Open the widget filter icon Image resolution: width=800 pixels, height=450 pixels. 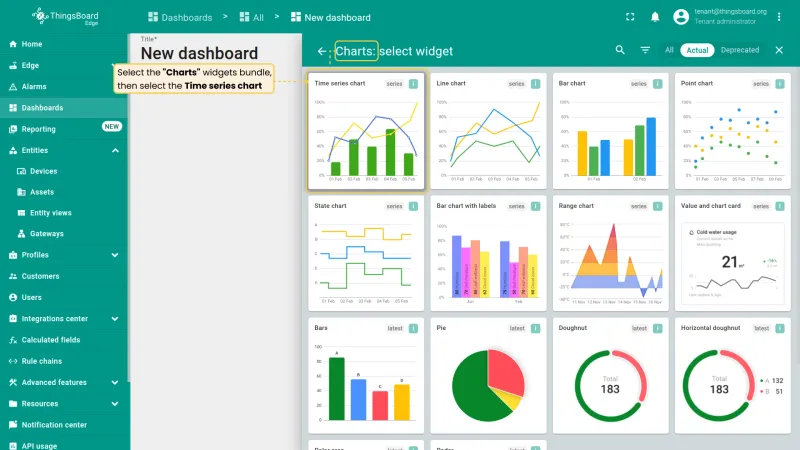tap(645, 50)
